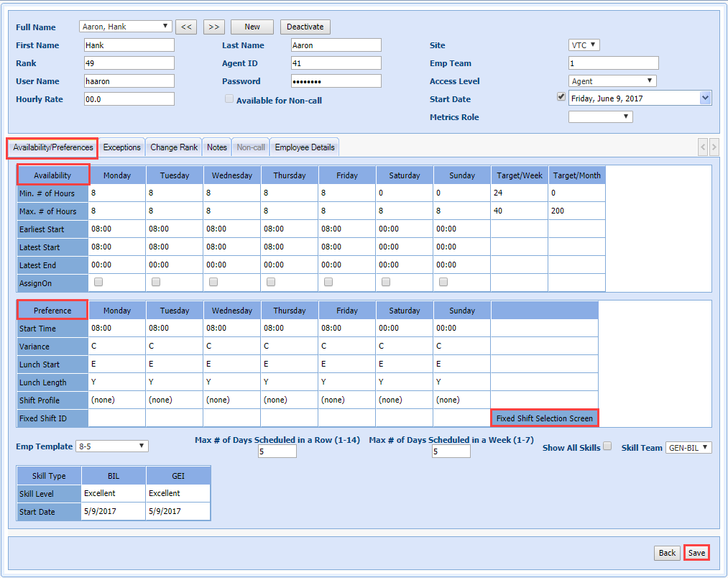Switch to the Exceptions tab
Viewport: 728px width, 578px height.
(x=121, y=147)
